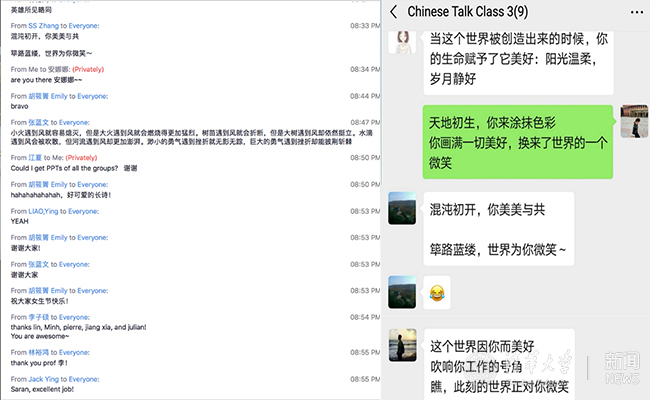The height and width of the screenshot is (400, 650).
Task: Tap the Chinese Talk Class 3(9) title
Action: pyautogui.click(x=484, y=12)
